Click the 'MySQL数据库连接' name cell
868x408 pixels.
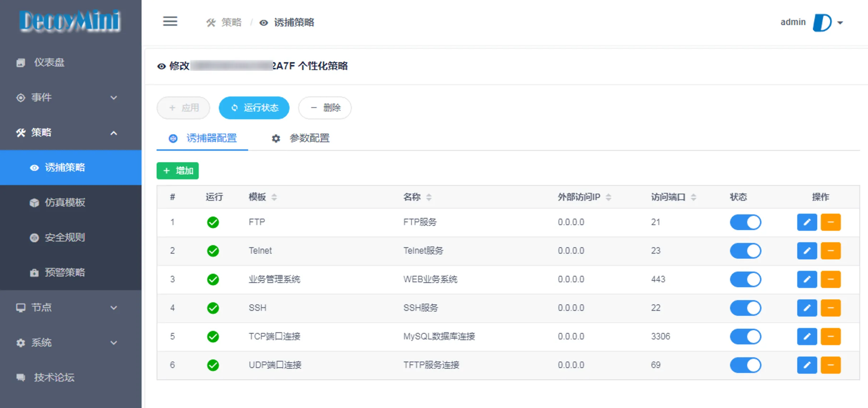tap(439, 336)
